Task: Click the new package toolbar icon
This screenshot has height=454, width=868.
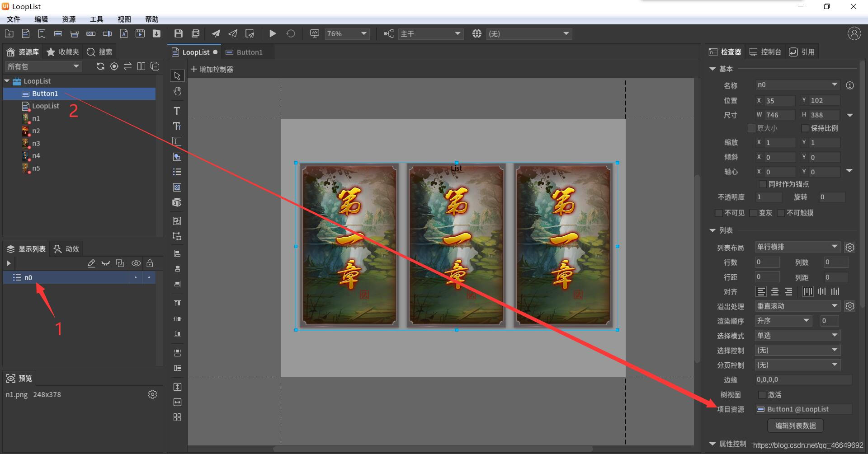Action: pyautogui.click(x=9, y=33)
